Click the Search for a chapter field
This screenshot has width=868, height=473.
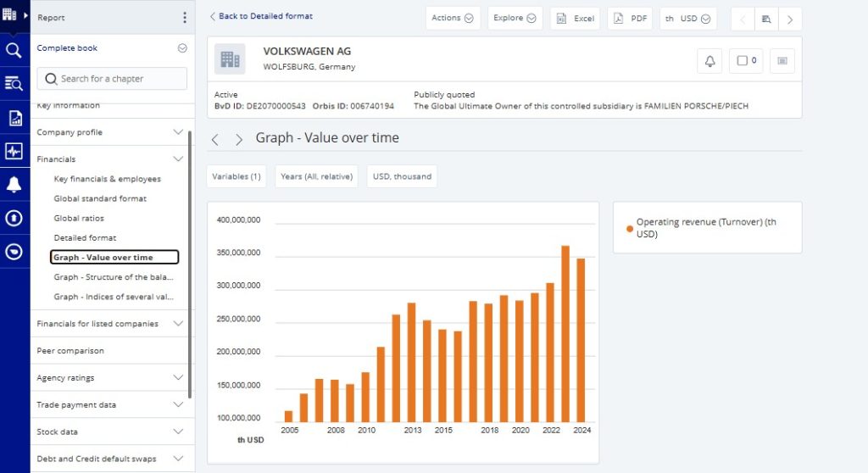112,79
